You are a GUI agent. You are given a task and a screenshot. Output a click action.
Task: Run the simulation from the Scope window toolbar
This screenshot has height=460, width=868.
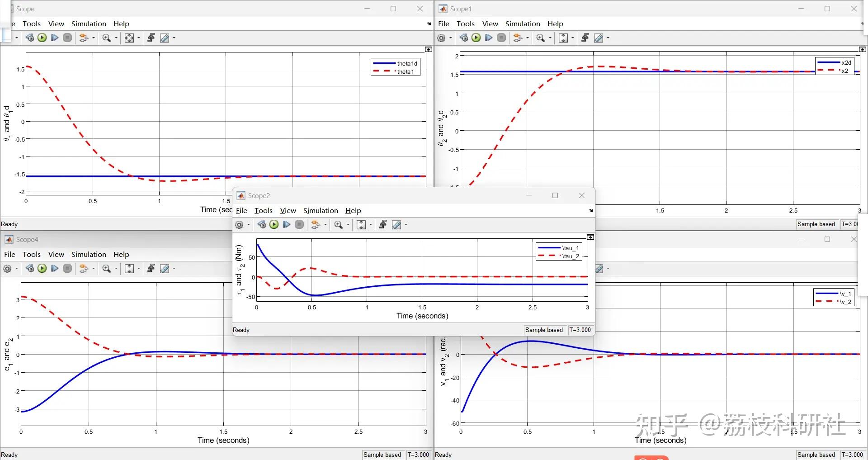(x=42, y=38)
